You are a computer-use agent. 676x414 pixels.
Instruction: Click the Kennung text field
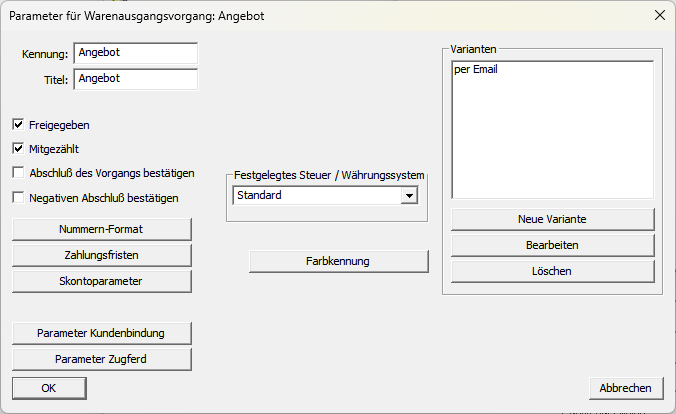(135, 53)
